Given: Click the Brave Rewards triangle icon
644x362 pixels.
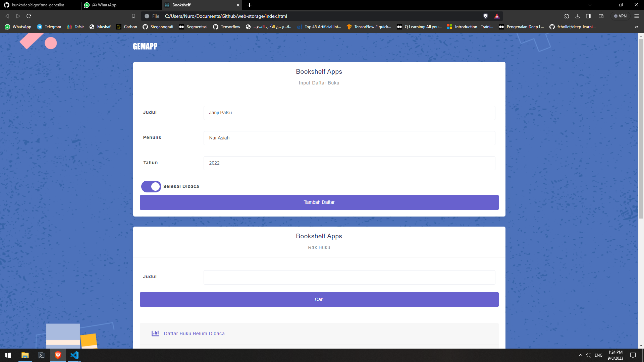Looking at the screenshot, I should pyautogui.click(x=497, y=16).
